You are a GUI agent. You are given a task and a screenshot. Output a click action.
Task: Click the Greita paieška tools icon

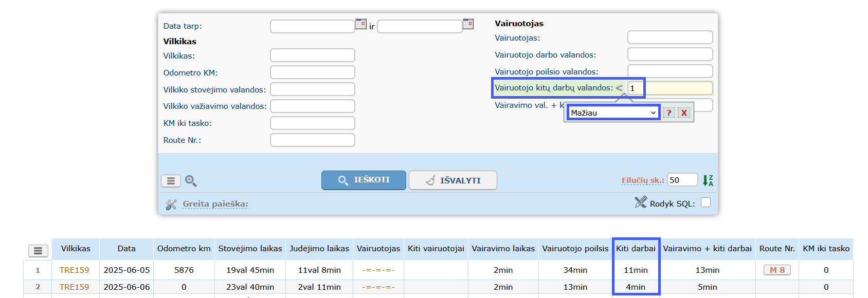171,204
